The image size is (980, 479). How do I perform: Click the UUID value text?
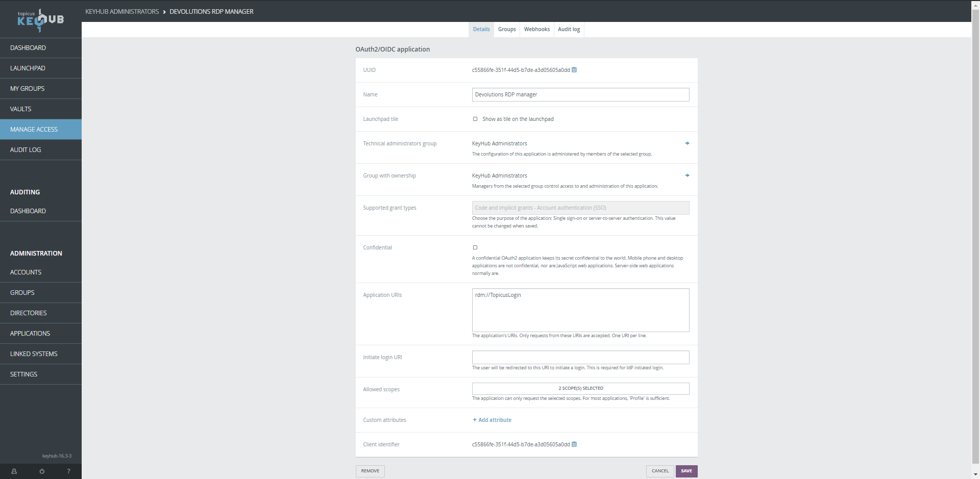coord(521,70)
